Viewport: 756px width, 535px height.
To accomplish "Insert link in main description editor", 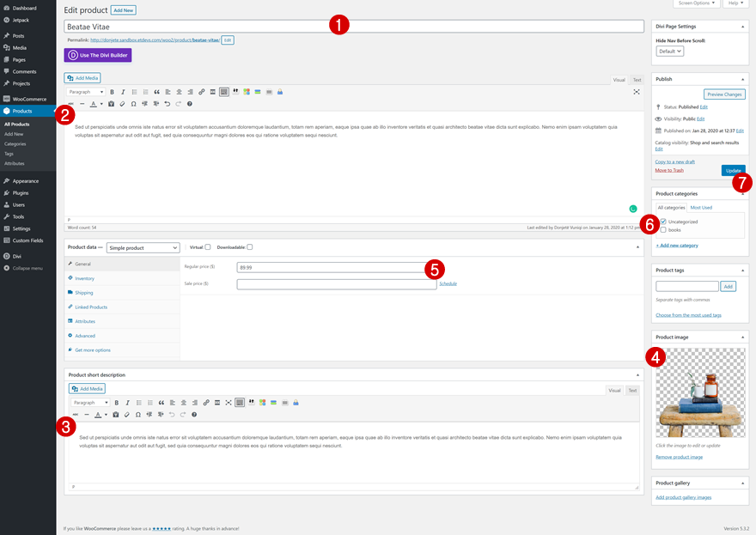I will point(202,92).
